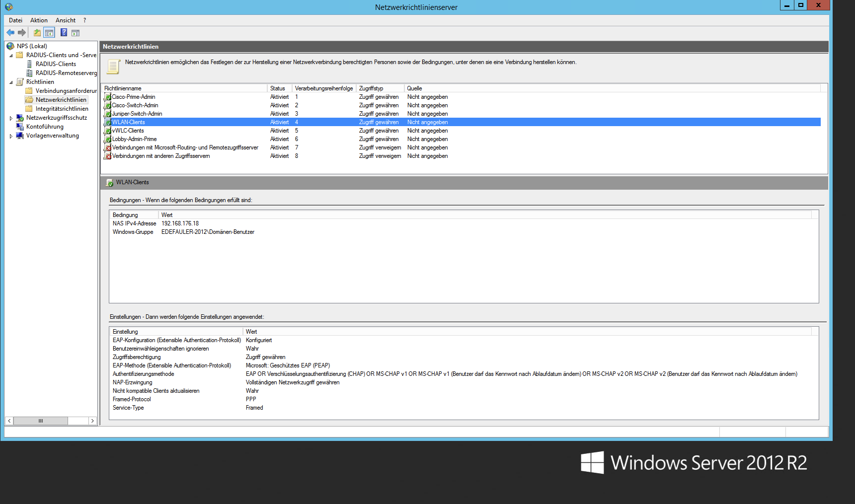855x504 pixels.
Task: Click the Richtlinien scroll icon in tree
Action: coord(20,82)
